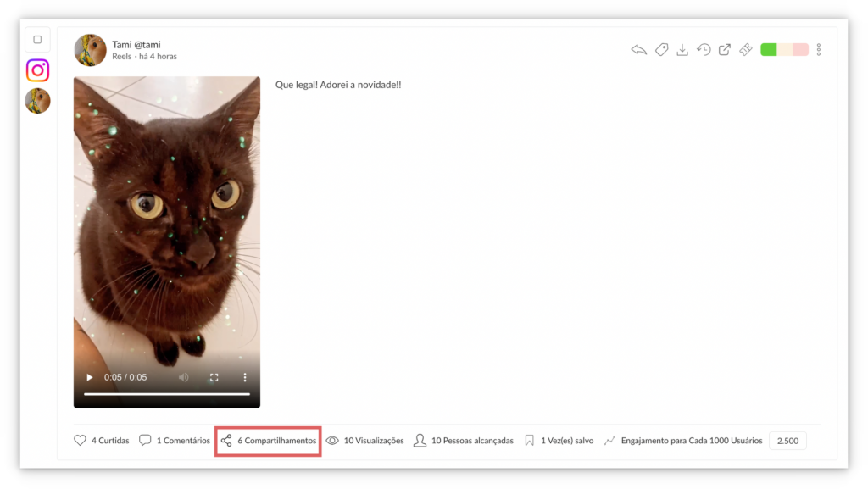Open the tag label icon
This screenshot has width=868, height=489.
tap(661, 50)
